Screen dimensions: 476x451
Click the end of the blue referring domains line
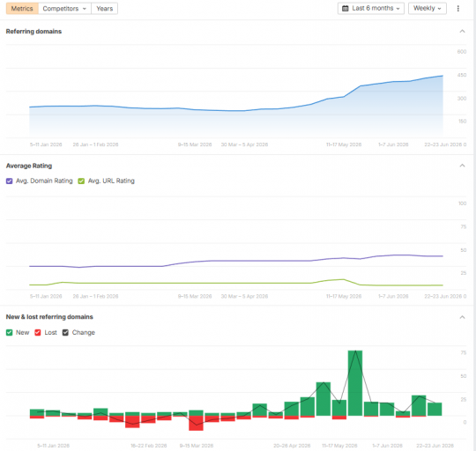tap(443, 76)
